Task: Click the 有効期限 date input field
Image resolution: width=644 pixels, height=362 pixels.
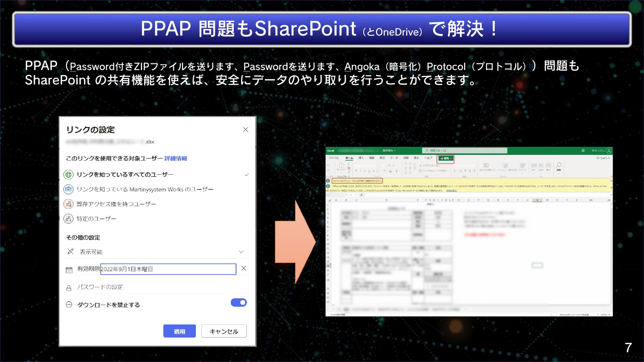Action: (x=168, y=269)
